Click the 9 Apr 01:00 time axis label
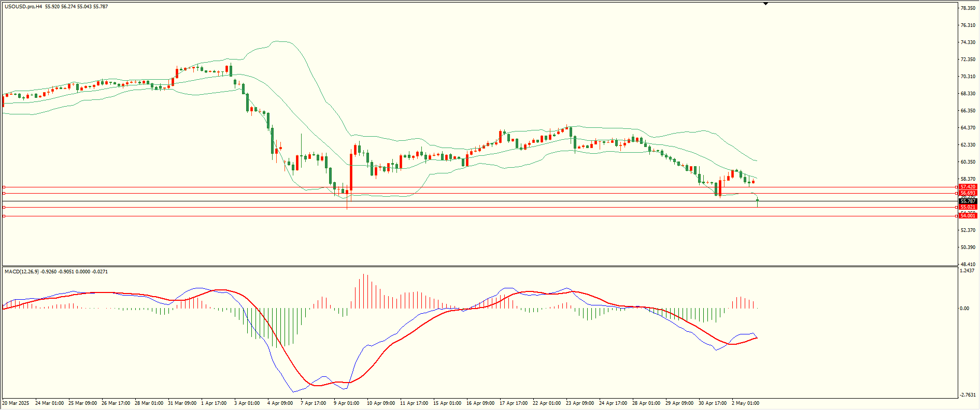The image size is (980, 410). point(346,403)
